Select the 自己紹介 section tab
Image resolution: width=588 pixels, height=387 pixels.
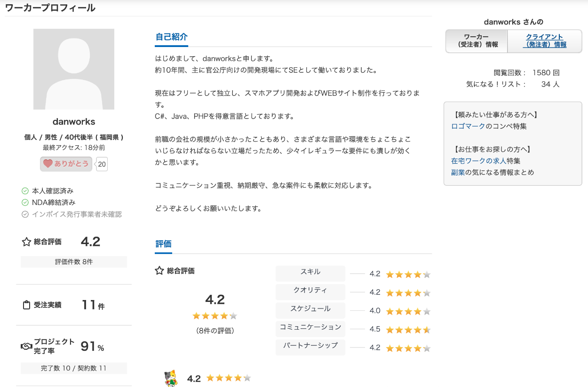(171, 37)
